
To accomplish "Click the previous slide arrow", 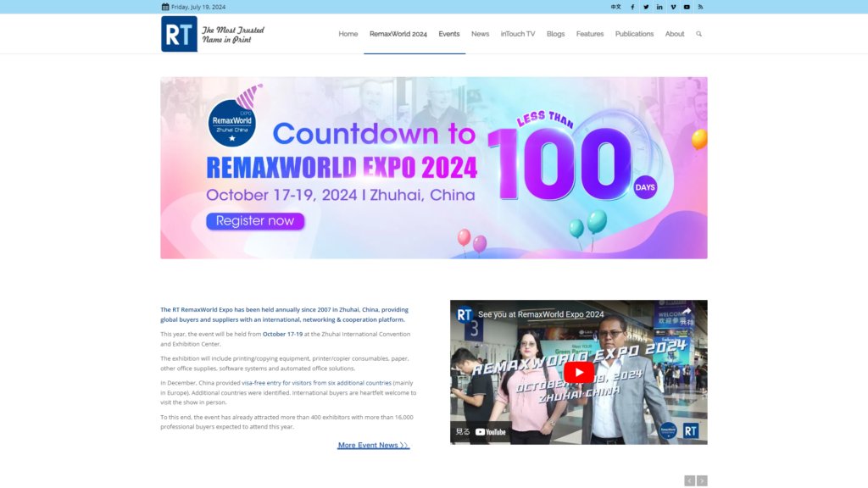I will coord(689,481).
